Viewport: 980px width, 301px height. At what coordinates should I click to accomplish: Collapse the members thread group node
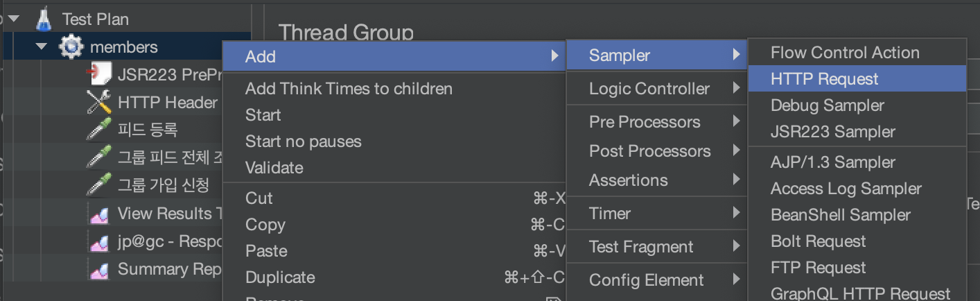click(x=42, y=47)
